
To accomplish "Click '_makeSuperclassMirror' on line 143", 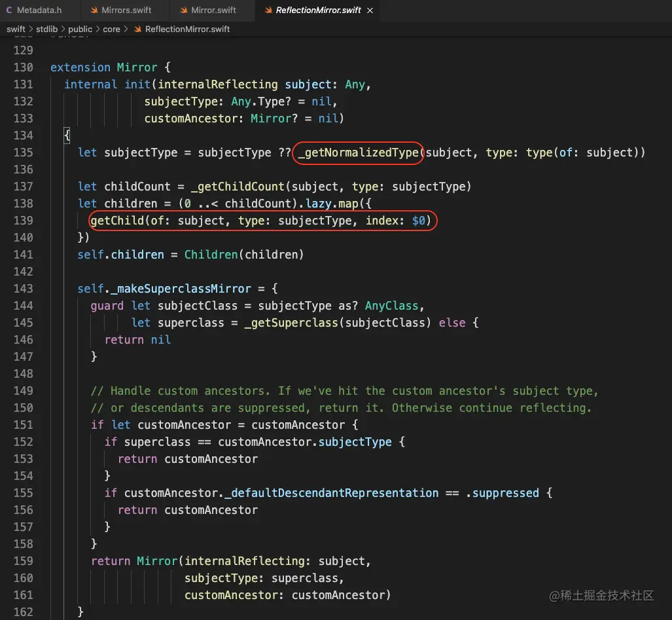I will point(181,289).
